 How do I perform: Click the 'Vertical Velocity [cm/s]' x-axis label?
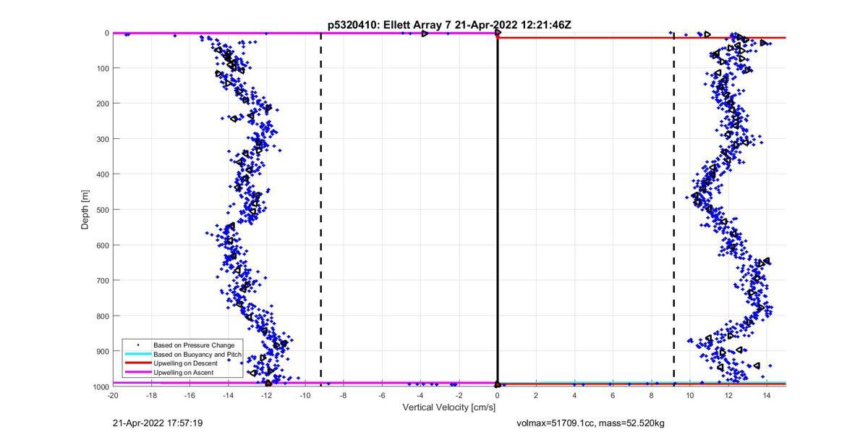point(449,408)
